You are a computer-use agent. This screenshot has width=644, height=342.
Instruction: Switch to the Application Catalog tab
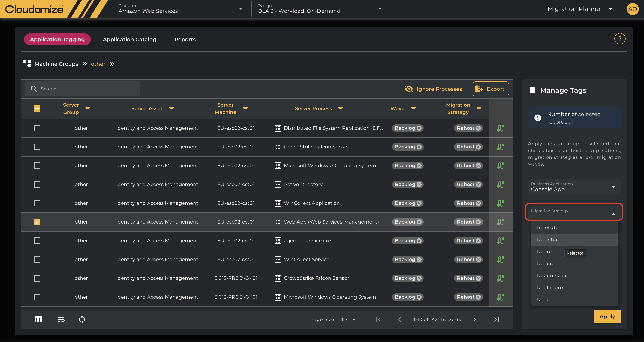pos(129,40)
